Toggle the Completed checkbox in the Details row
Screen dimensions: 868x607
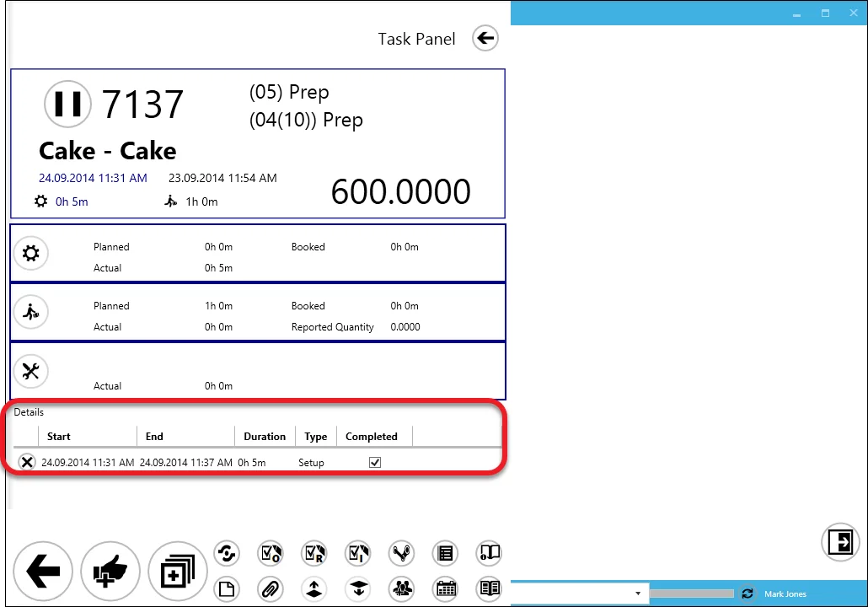click(x=374, y=462)
